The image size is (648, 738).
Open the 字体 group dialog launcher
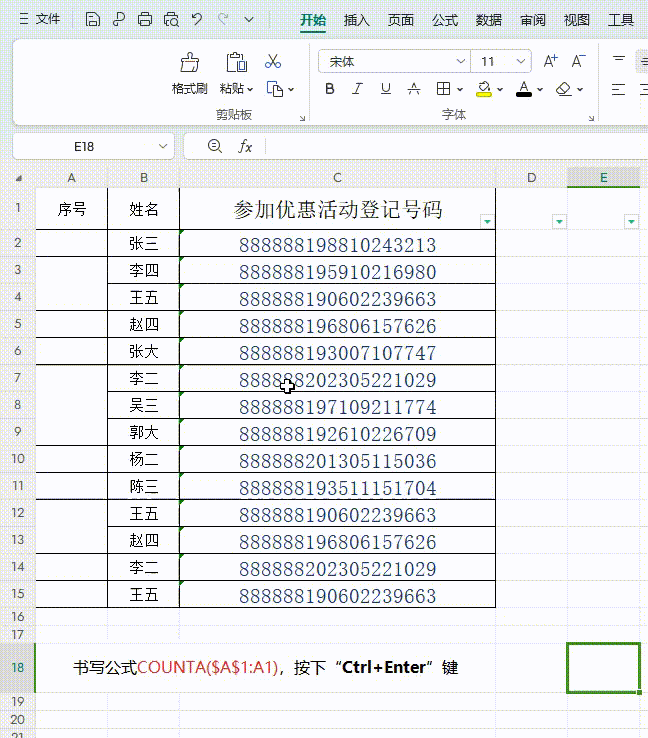point(591,118)
